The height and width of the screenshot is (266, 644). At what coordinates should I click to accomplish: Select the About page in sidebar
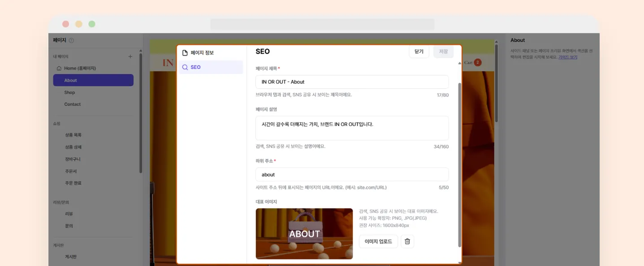[x=93, y=80]
